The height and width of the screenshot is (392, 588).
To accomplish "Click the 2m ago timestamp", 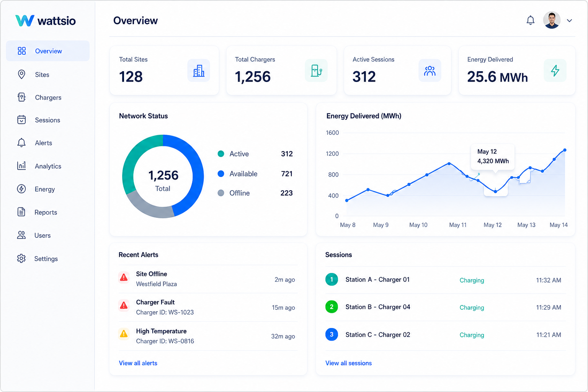I will pyautogui.click(x=285, y=280).
